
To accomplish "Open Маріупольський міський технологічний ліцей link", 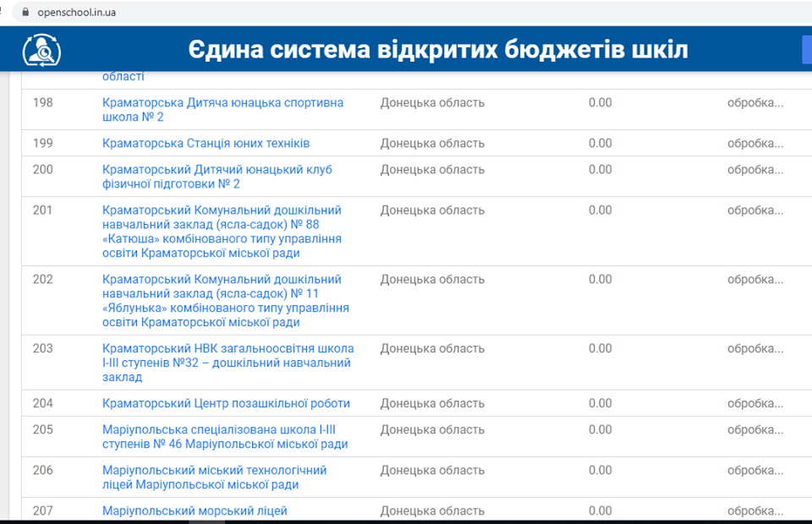I will tap(214, 478).
